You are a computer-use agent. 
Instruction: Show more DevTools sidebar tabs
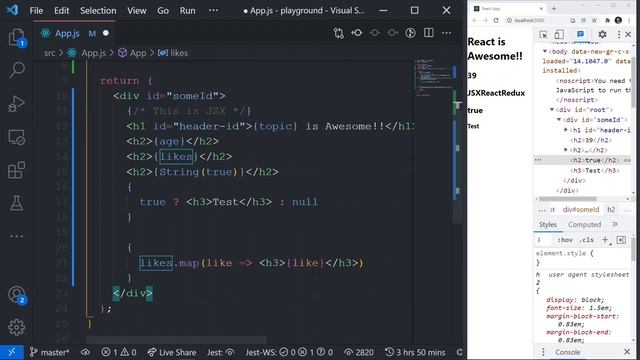click(615, 224)
